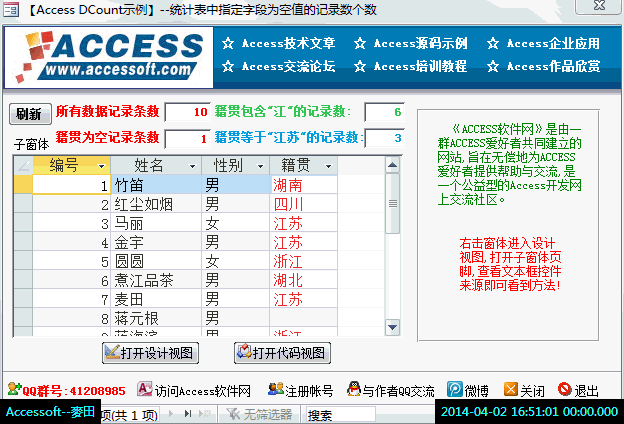Expand the 姓名 column filter dropdown
This screenshot has width=624, height=424.
[193, 166]
